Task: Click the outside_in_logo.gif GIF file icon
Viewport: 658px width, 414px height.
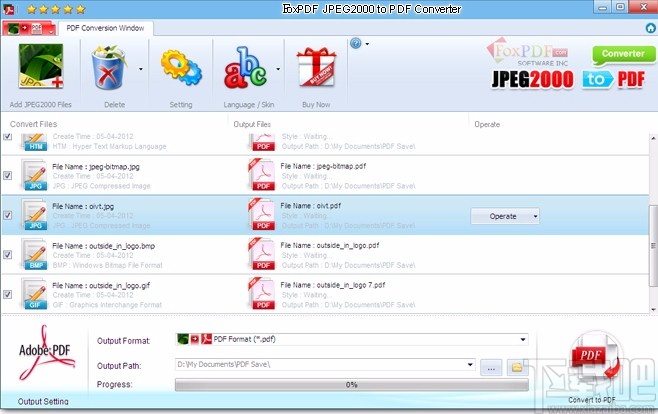Action: click(x=34, y=294)
